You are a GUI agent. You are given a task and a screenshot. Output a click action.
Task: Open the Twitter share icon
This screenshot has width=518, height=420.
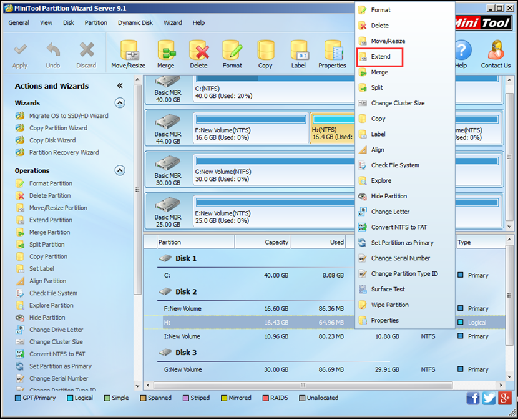[489, 398]
